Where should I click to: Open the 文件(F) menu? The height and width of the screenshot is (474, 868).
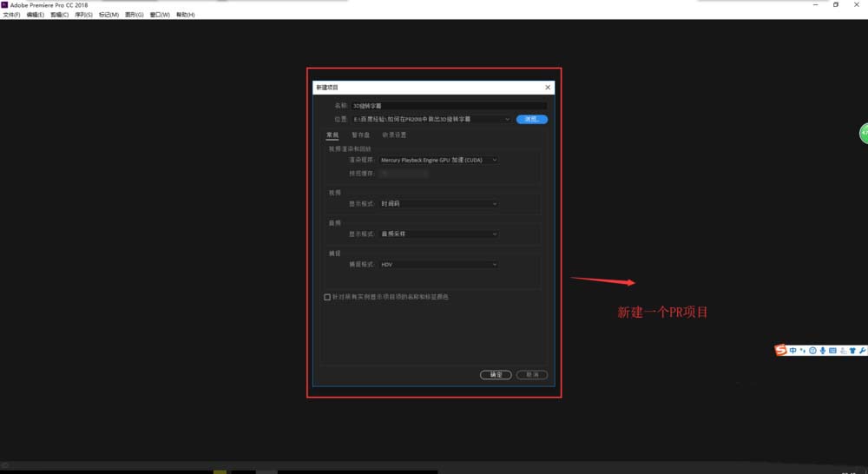(11, 15)
